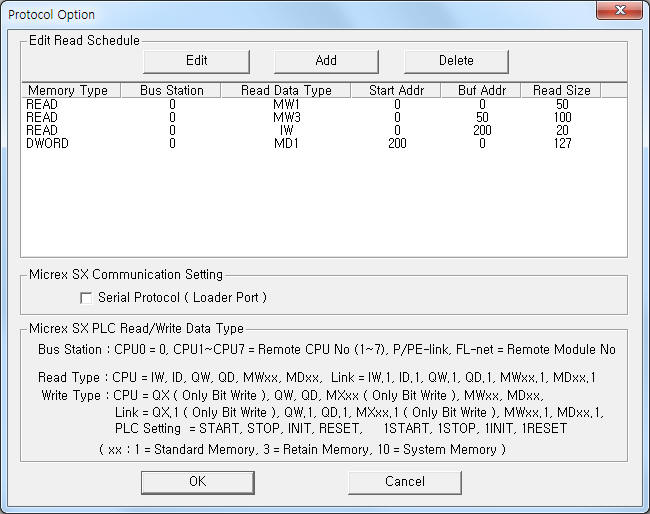650x514 pixels.
Task: Click the Add button
Action: click(x=326, y=61)
